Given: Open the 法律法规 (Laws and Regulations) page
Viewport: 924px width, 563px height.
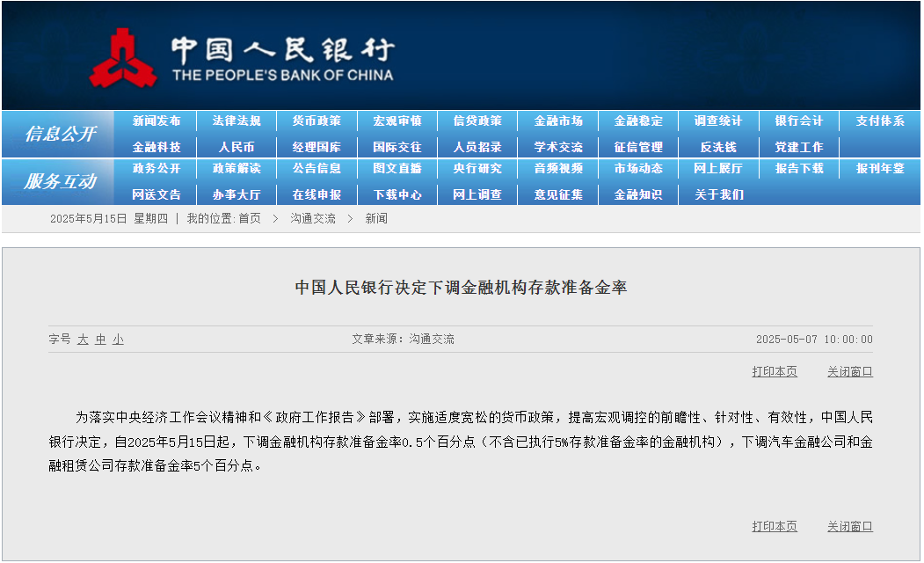Looking at the screenshot, I should 236,121.
